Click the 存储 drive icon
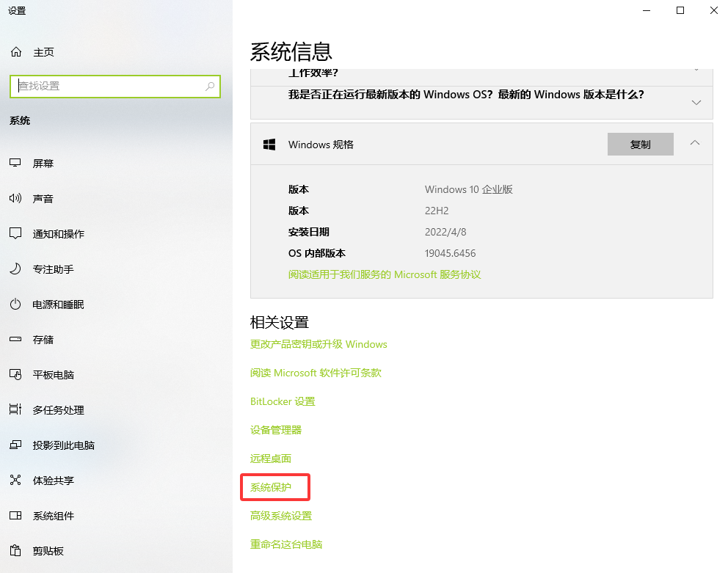The height and width of the screenshot is (573, 728). (x=15, y=340)
